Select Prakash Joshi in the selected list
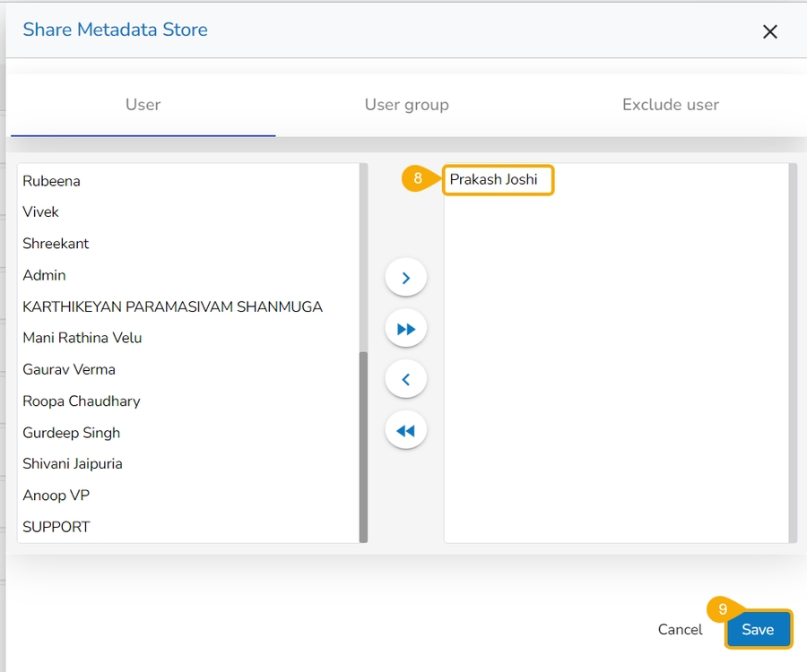The image size is (807, 672). tap(494, 180)
